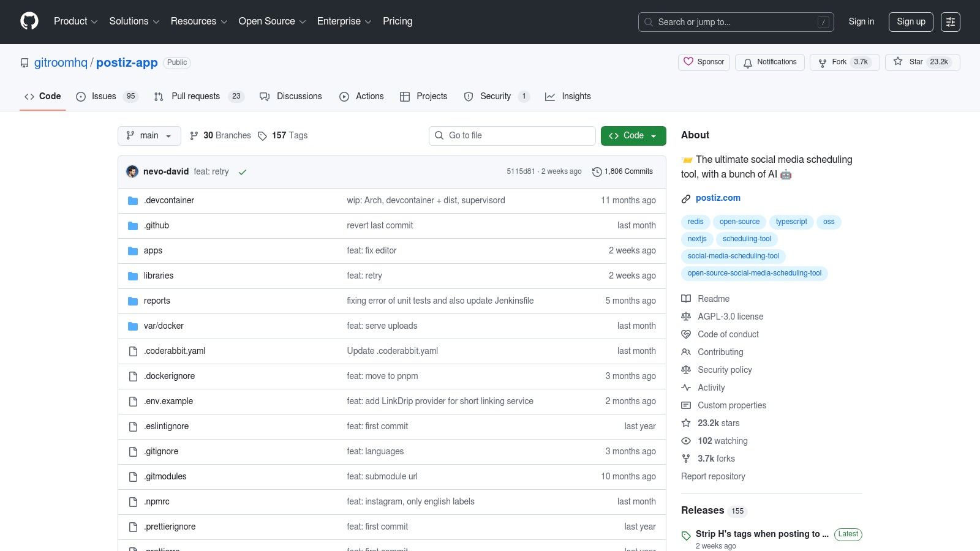This screenshot has height=551, width=980.
Task: Focus the Search or jump to field
Action: point(736,22)
